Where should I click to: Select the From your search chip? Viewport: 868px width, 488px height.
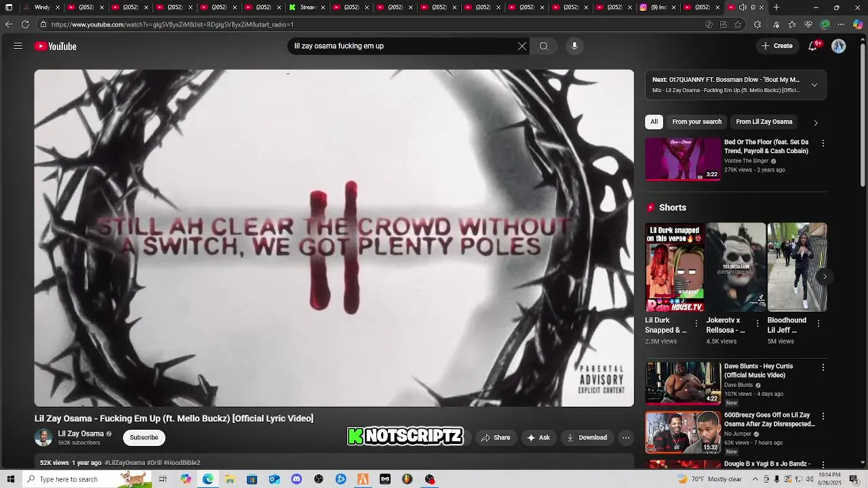tap(696, 122)
